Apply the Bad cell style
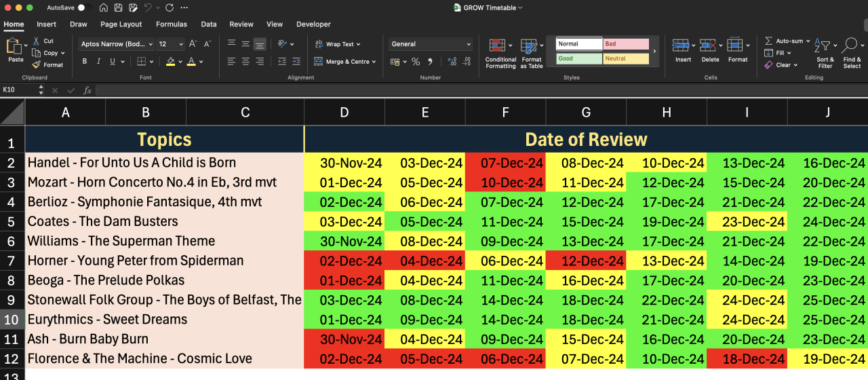 [626, 44]
